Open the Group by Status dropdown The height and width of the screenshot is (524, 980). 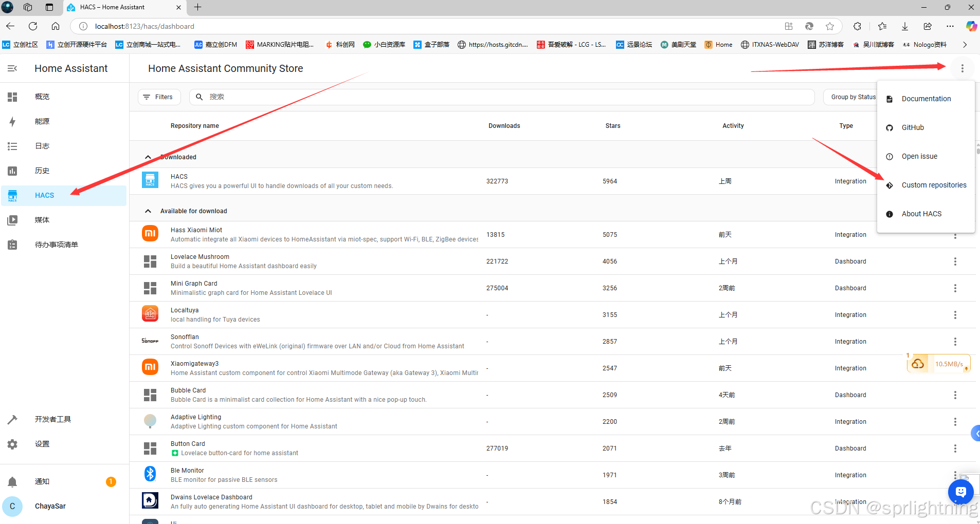[x=852, y=97]
